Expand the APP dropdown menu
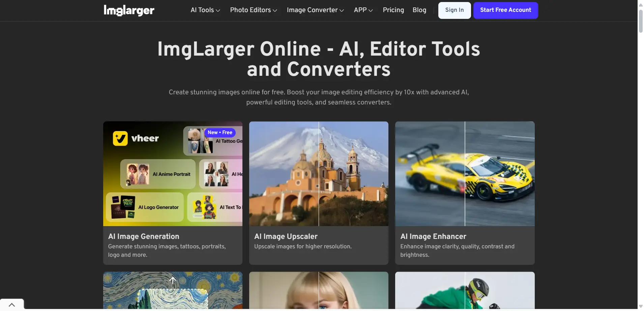644x311 pixels. tap(363, 10)
